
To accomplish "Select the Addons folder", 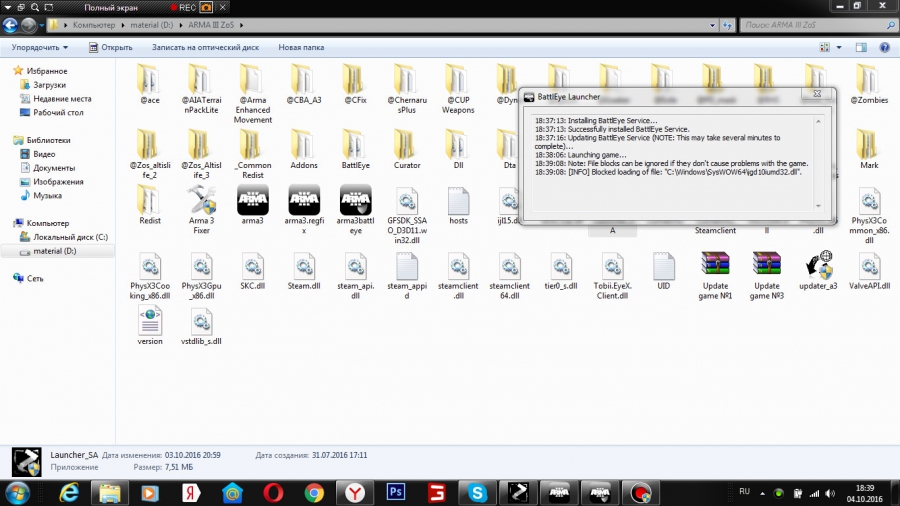I will (304, 150).
